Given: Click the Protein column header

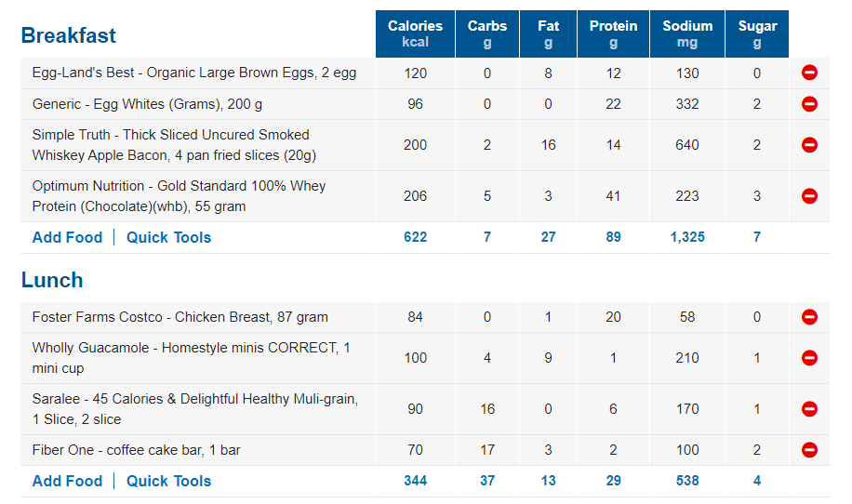Looking at the screenshot, I should click(613, 34).
